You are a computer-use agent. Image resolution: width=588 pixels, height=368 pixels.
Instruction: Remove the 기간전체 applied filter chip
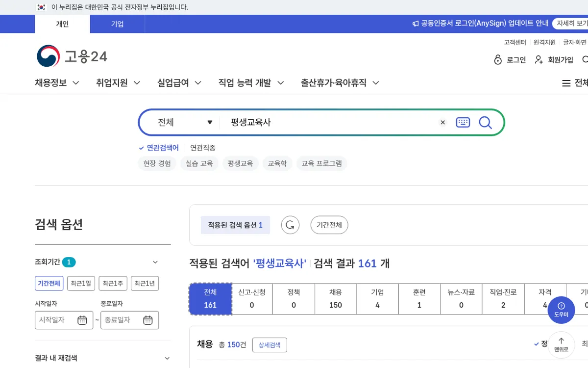[x=329, y=225]
